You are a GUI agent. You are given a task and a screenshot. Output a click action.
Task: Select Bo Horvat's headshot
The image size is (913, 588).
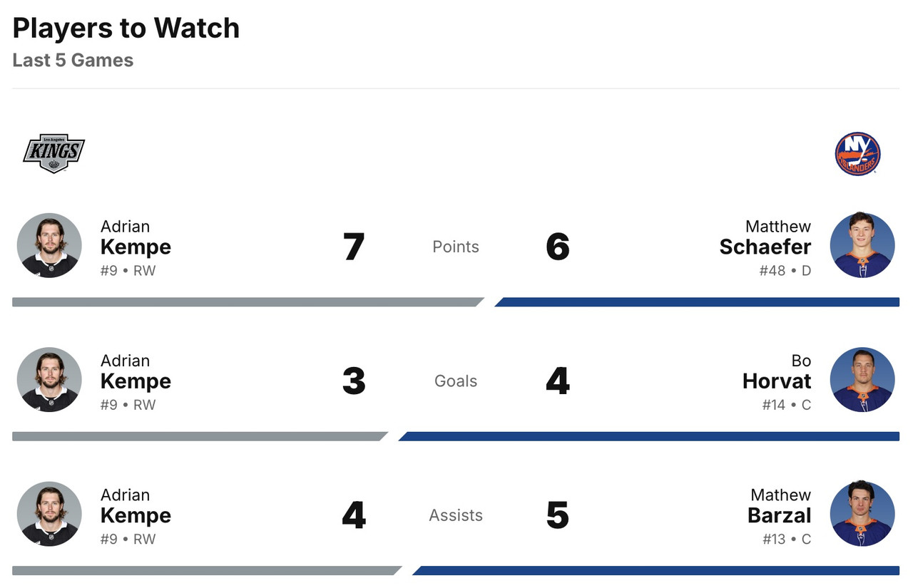(862, 379)
